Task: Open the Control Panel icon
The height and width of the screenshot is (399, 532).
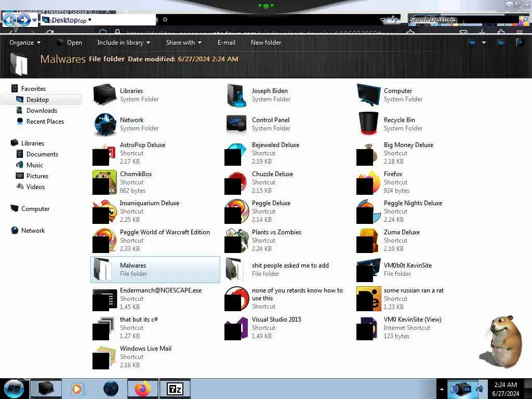Action: coord(236,124)
